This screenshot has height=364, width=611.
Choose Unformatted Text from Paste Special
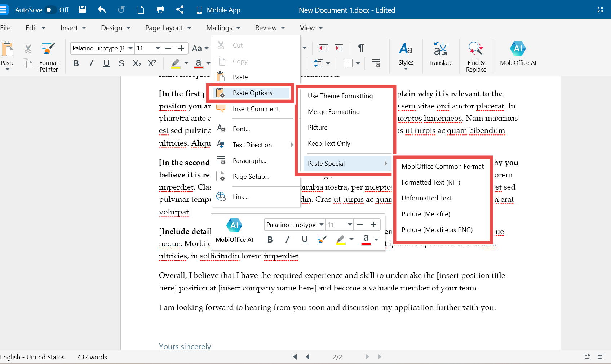(x=426, y=198)
